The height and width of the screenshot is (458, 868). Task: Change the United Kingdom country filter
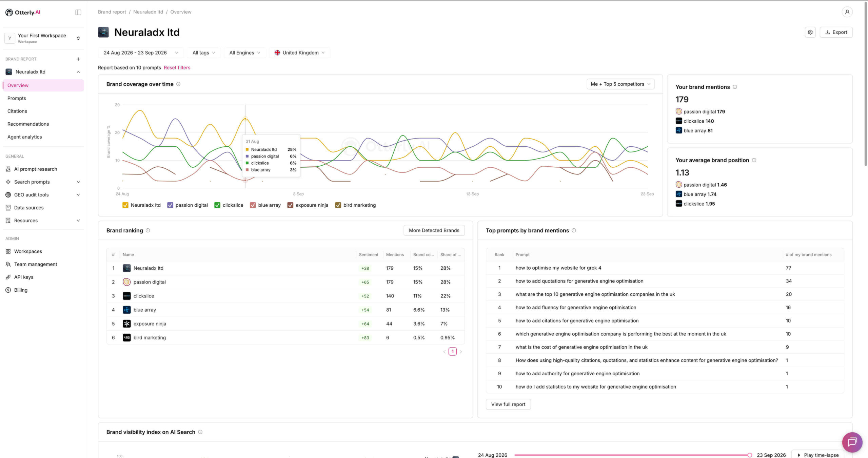pyautogui.click(x=299, y=53)
